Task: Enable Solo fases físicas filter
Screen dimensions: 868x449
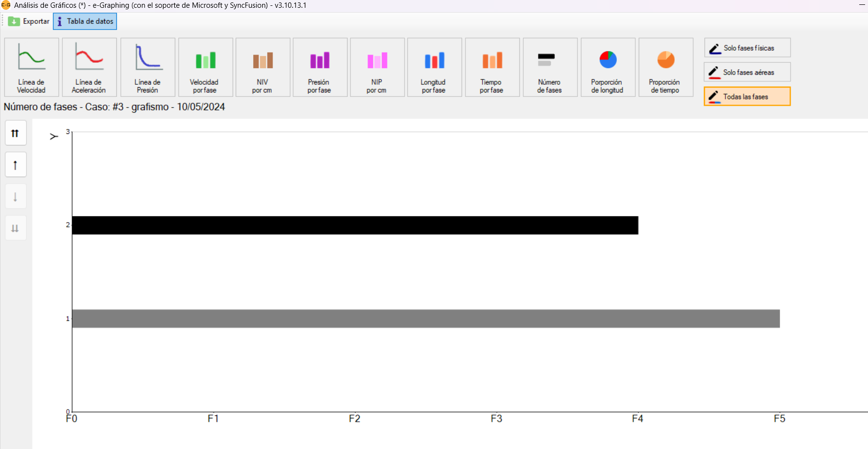Action: 747,48
